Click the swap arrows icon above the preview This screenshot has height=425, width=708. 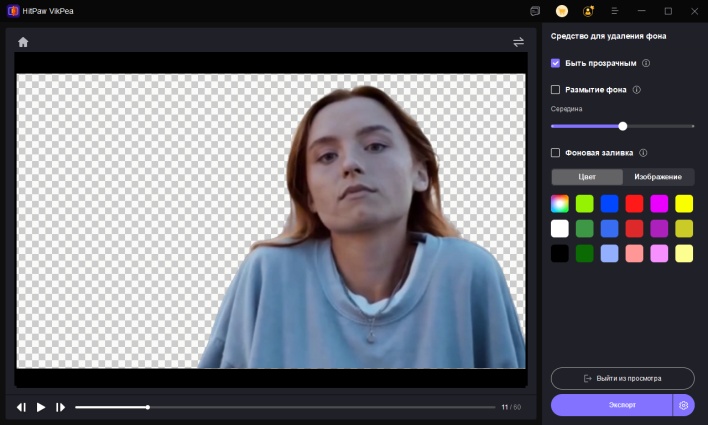tap(518, 42)
